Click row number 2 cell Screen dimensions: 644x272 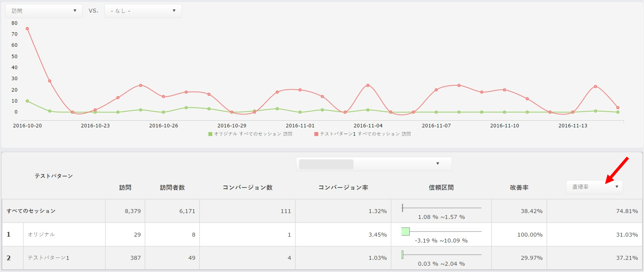13,258
